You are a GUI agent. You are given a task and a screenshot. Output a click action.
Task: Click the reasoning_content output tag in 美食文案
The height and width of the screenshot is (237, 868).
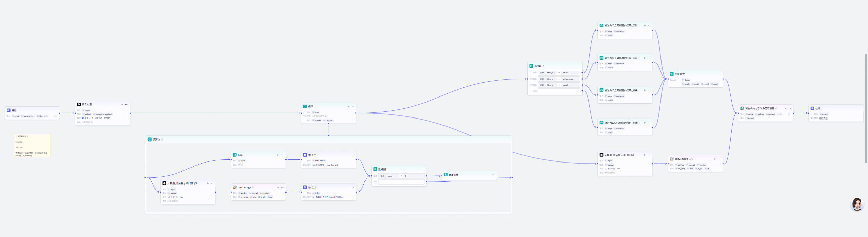point(102,114)
